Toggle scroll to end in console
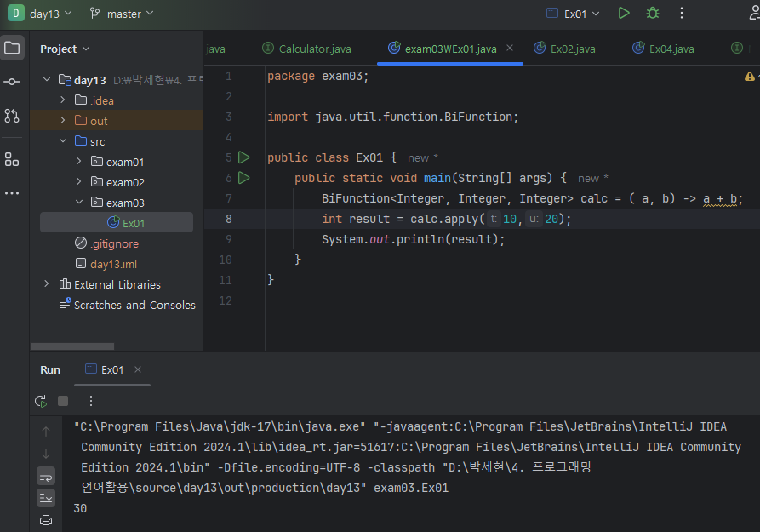 pos(46,498)
